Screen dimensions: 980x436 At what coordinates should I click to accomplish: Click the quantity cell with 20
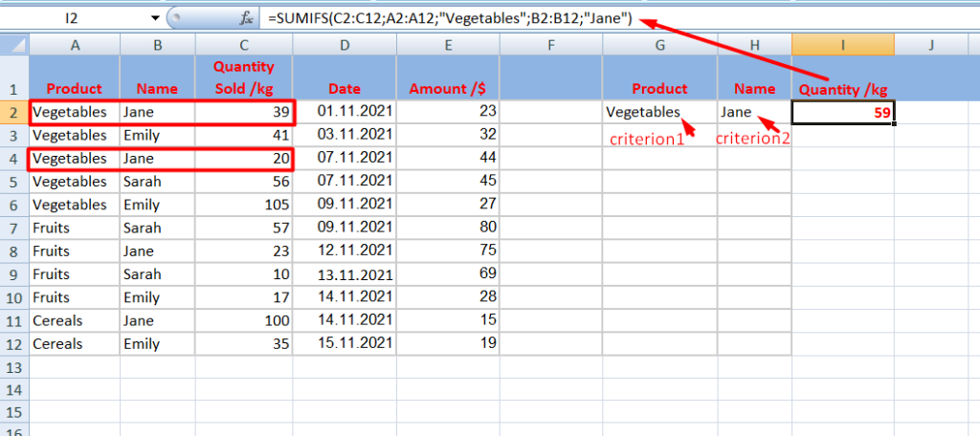pos(244,159)
